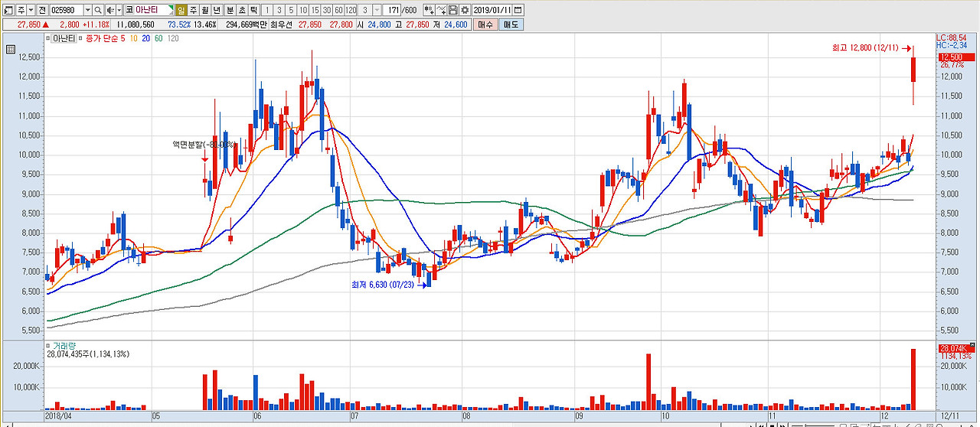Click the 매도 sell button
Viewport: 980px width, 427px height.
[511, 24]
